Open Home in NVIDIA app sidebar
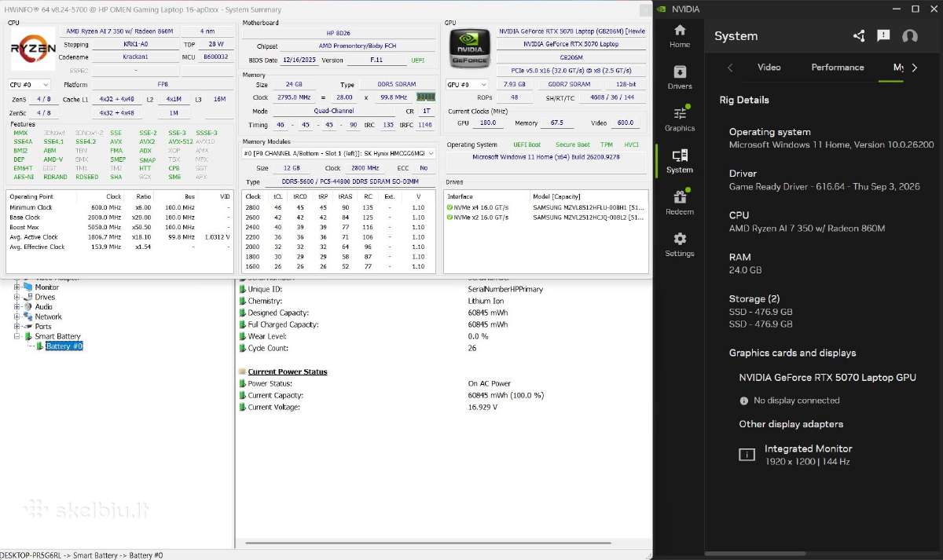943x560 pixels. tap(679, 36)
